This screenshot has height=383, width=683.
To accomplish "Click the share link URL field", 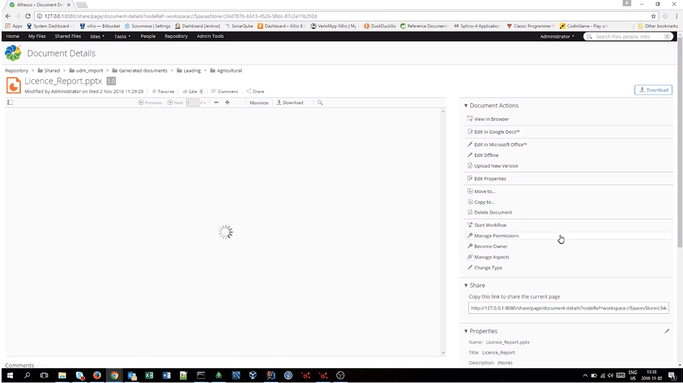I will [568, 308].
